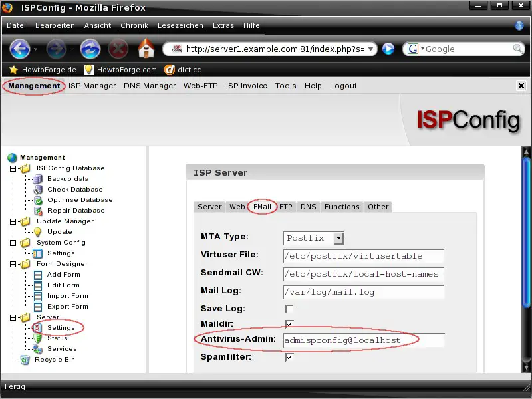Image resolution: width=532 pixels, height=399 pixels.
Task: Open the Chronik menu
Action: (134, 25)
